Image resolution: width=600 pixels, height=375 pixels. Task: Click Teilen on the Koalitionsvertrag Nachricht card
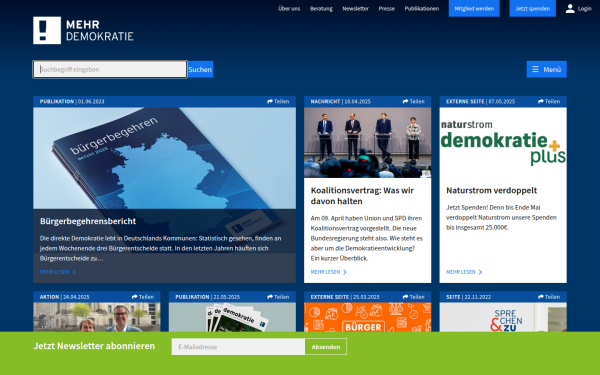414,101
